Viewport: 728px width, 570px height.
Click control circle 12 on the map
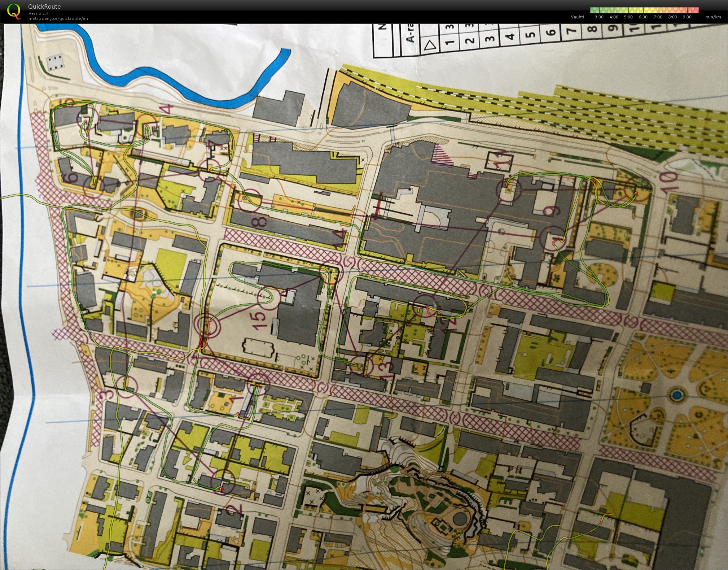point(425,305)
